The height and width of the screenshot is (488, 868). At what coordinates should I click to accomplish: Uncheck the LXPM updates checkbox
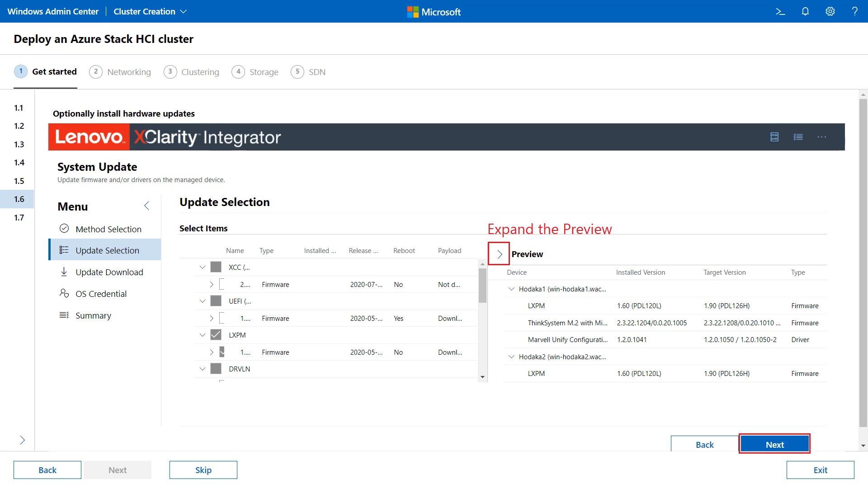[216, 335]
